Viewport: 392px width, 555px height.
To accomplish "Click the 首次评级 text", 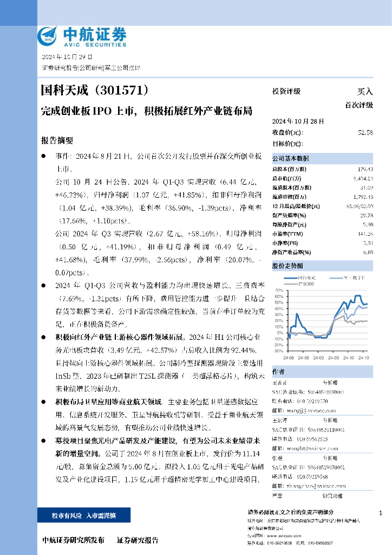I will coord(359,105).
